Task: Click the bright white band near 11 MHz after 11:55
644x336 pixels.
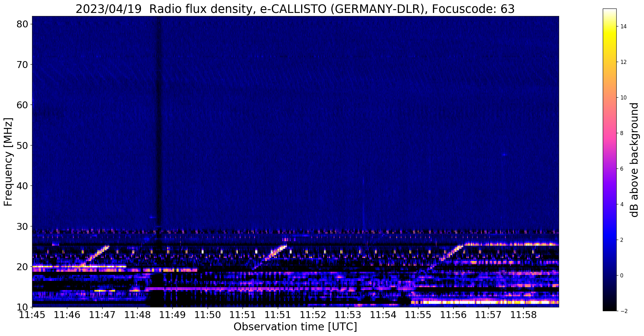Action: click(x=484, y=302)
